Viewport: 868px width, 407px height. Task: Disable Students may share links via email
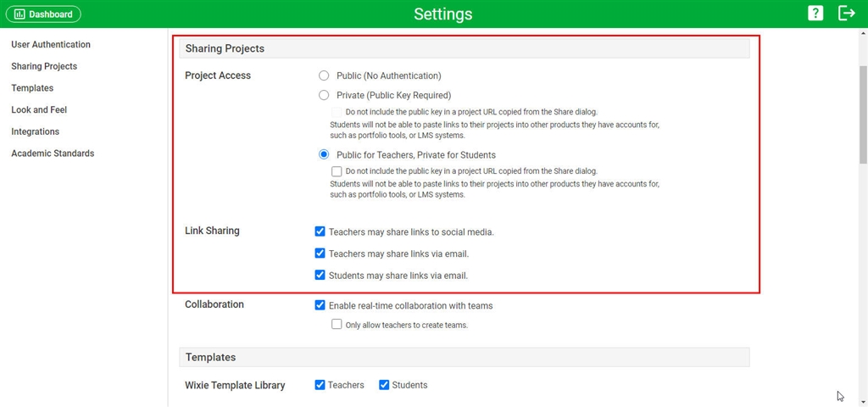(320, 275)
